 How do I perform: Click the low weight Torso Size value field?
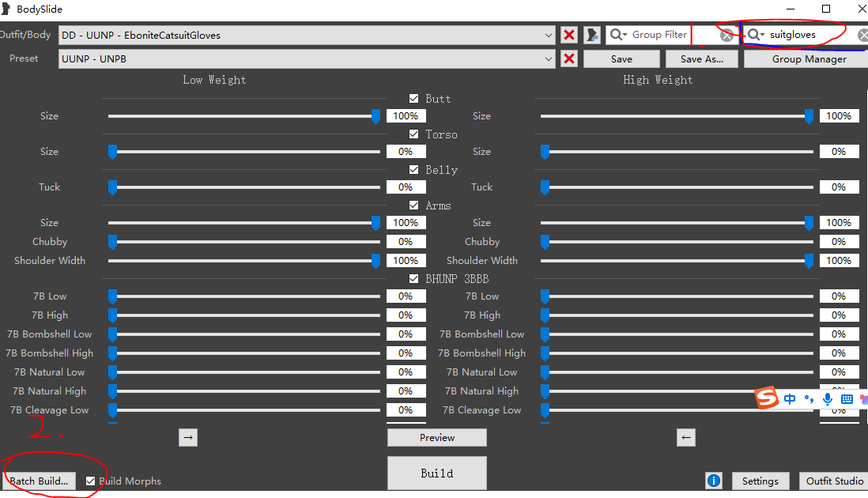[x=406, y=152]
